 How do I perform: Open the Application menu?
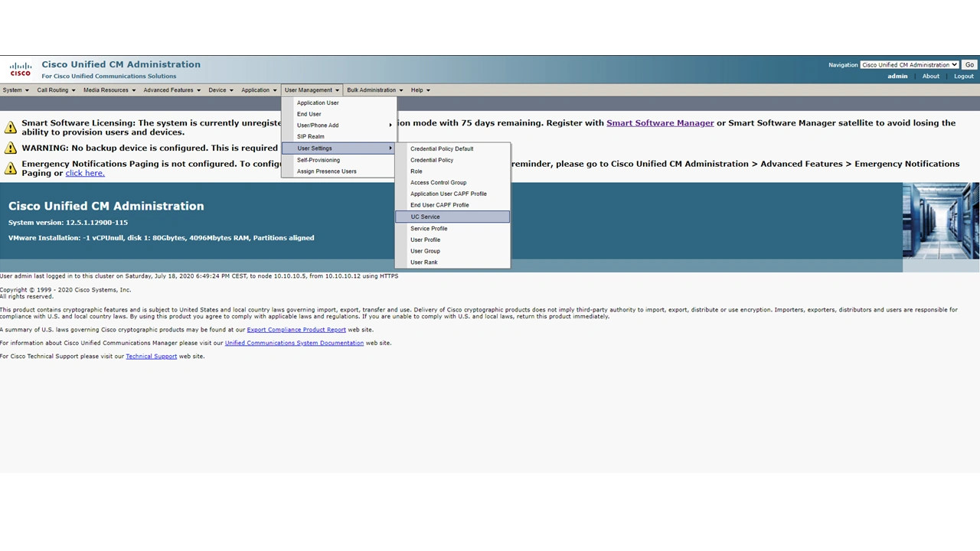tap(259, 90)
